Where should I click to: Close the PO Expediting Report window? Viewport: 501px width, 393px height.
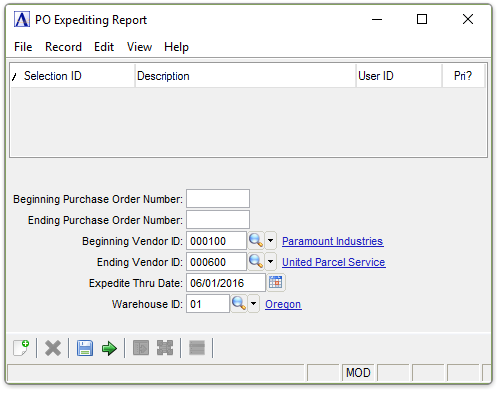point(468,19)
